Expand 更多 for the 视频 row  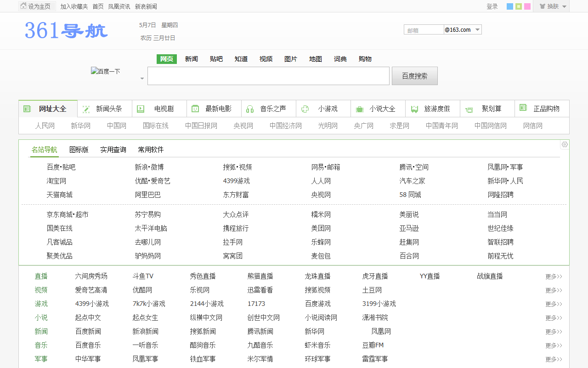[554, 290]
